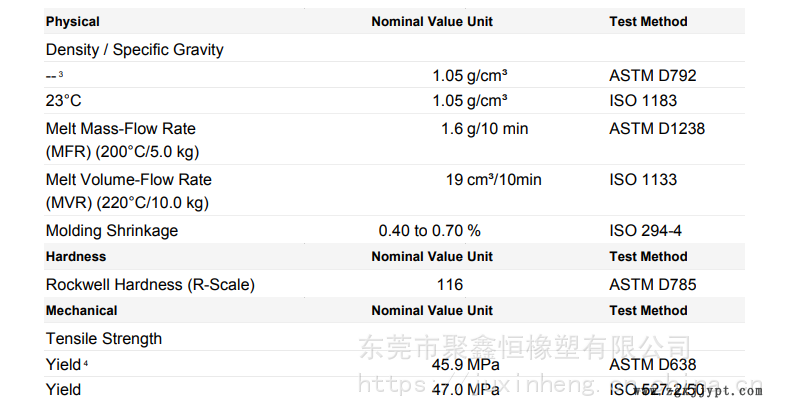
Task: Select the ISO 294-4 test method
Action: click(645, 231)
